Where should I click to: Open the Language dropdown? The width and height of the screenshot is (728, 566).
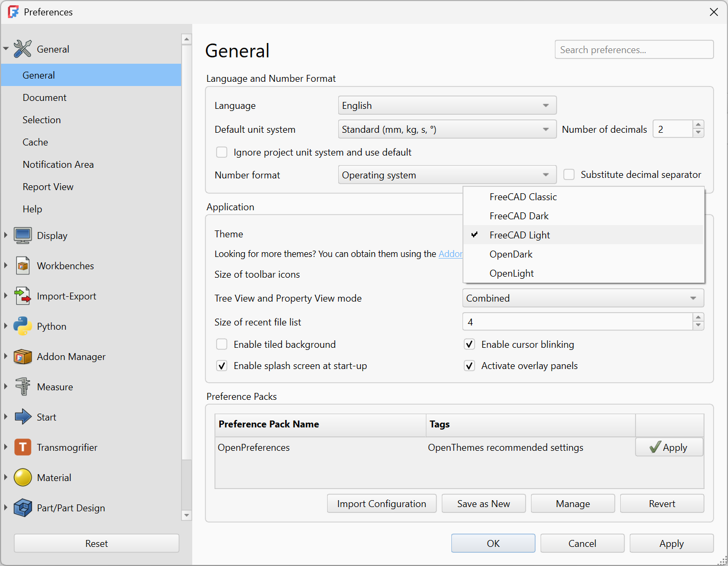[x=447, y=106]
